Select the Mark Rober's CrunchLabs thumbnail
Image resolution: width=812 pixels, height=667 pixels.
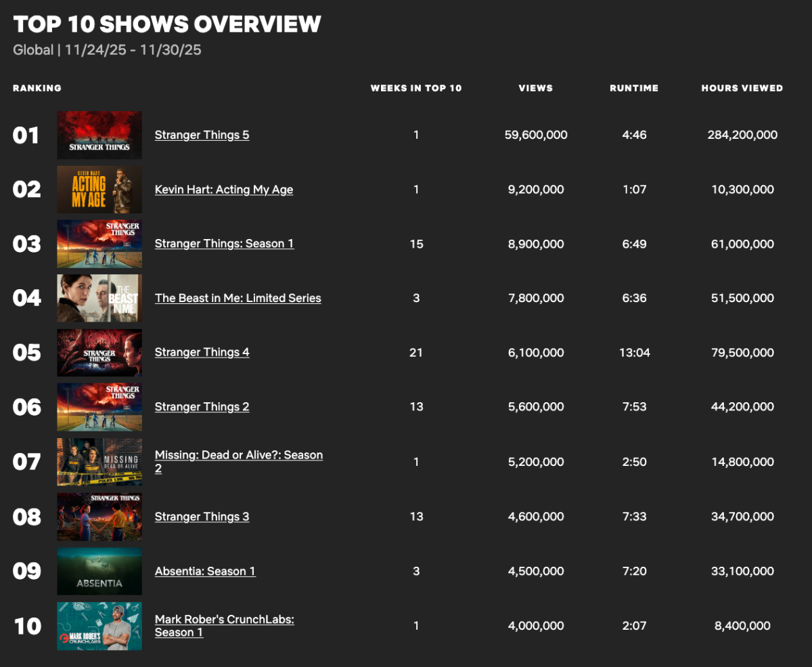(99, 626)
